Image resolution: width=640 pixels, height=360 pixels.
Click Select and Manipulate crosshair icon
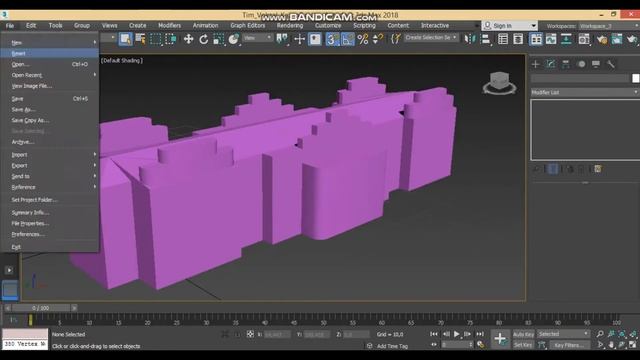(299, 39)
